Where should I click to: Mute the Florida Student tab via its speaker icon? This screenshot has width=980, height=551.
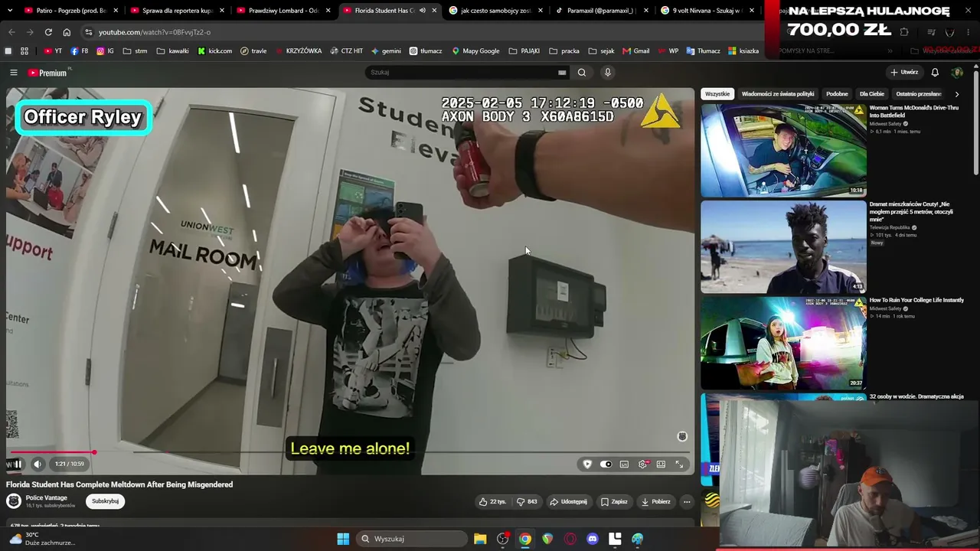(x=422, y=11)
